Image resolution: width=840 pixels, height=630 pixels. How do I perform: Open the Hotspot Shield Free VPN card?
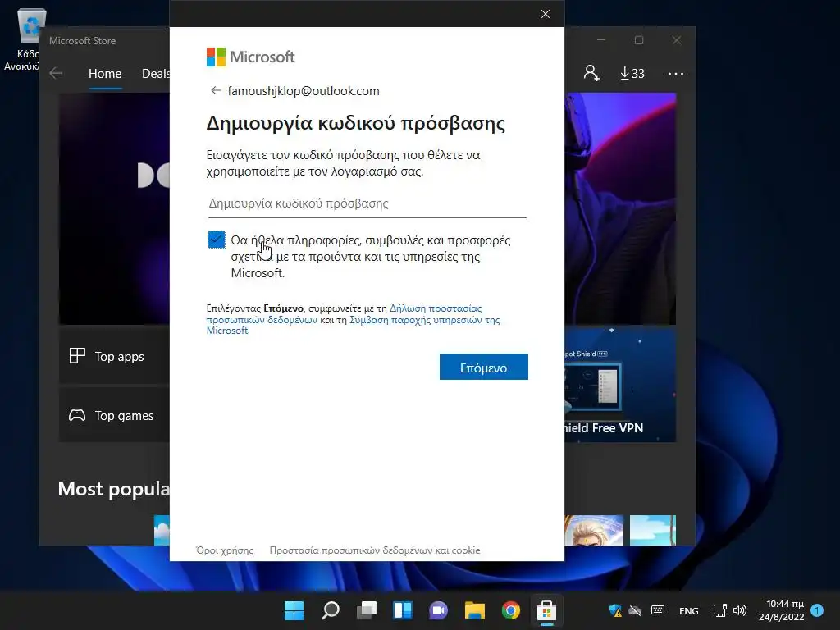tap(620, 386)
